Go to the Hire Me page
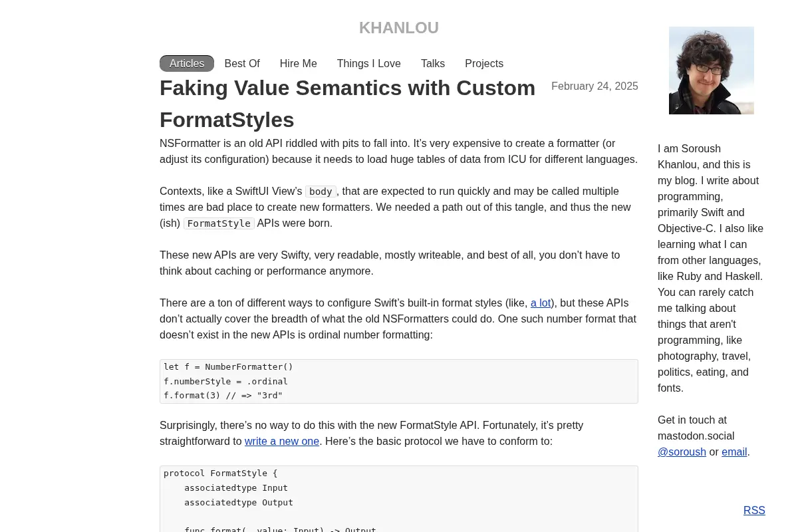Image resolution: width=798 pixels, height=532 pixels. 299,64
